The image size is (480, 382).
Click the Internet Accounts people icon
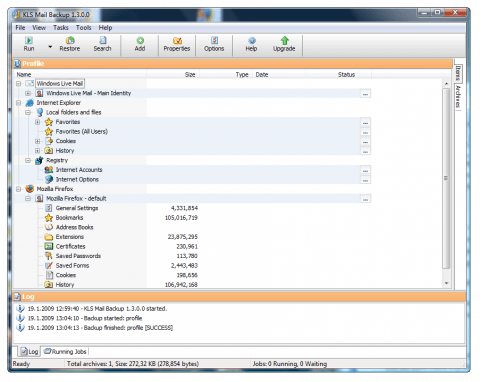click(49, 170)
